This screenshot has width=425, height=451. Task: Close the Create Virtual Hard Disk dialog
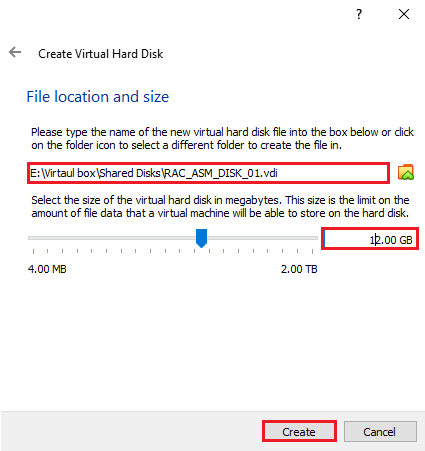[x=404, y=14]
